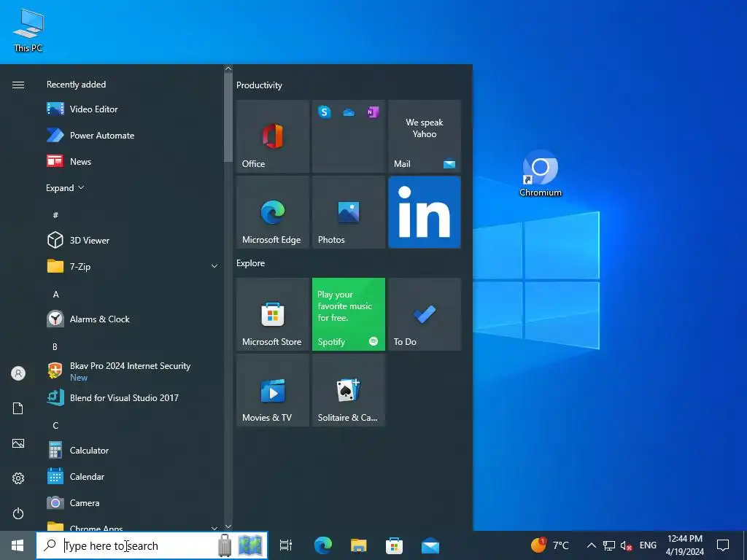This screenshot has height=560, width=747.
Task: Open the To Do tile
Action: [425, 314]
